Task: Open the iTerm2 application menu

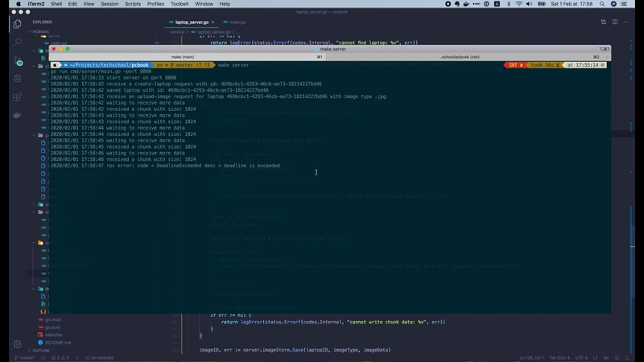Action: [x=36, y=4]
